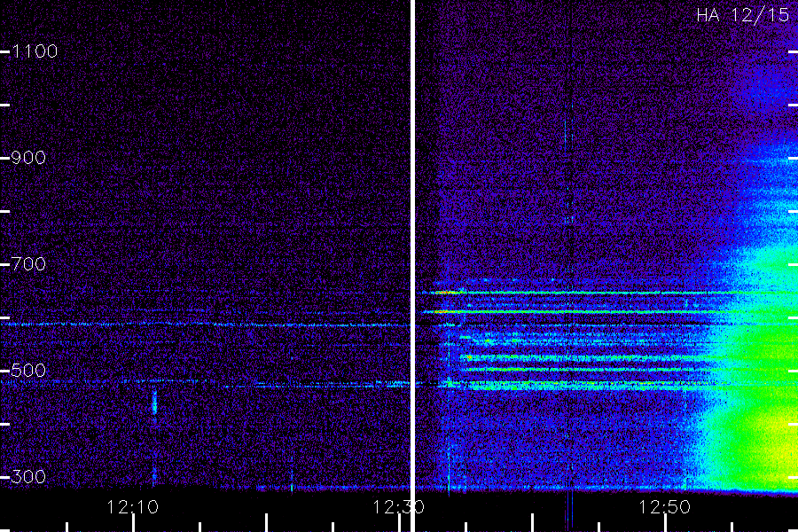Click the 900 frequency axis label
This screenshot has width=798, height=532.
[28, 158]
